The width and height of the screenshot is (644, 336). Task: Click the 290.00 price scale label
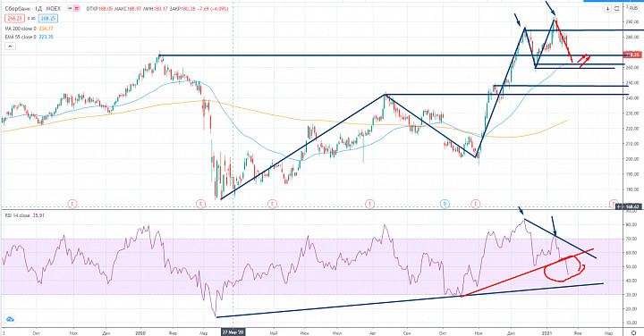click(632, 21)
